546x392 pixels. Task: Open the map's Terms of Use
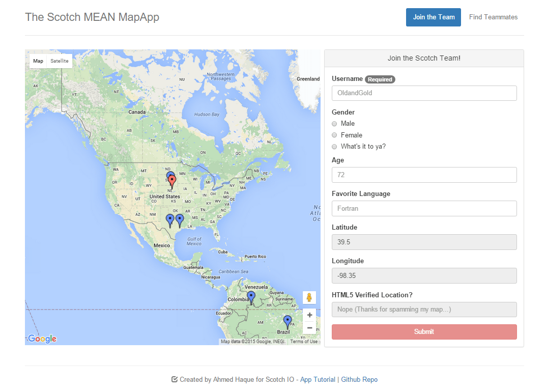304,341
